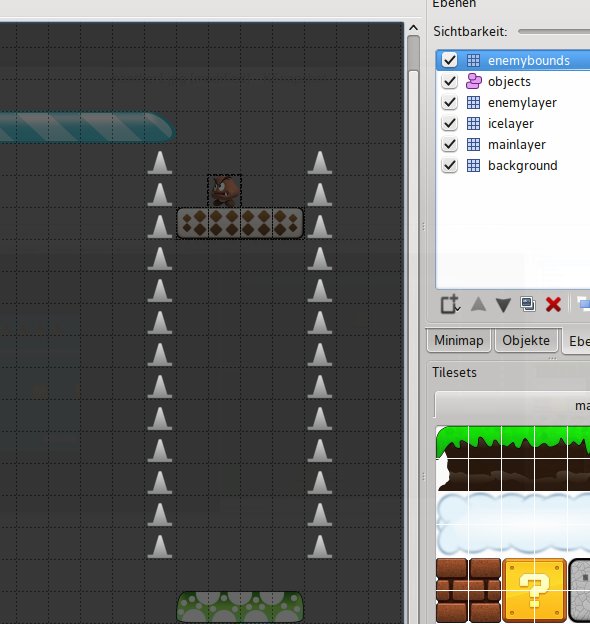590x624 pixels.
Task: Click the tile layer grid icon of enemybounds
Action: [473, 60]
